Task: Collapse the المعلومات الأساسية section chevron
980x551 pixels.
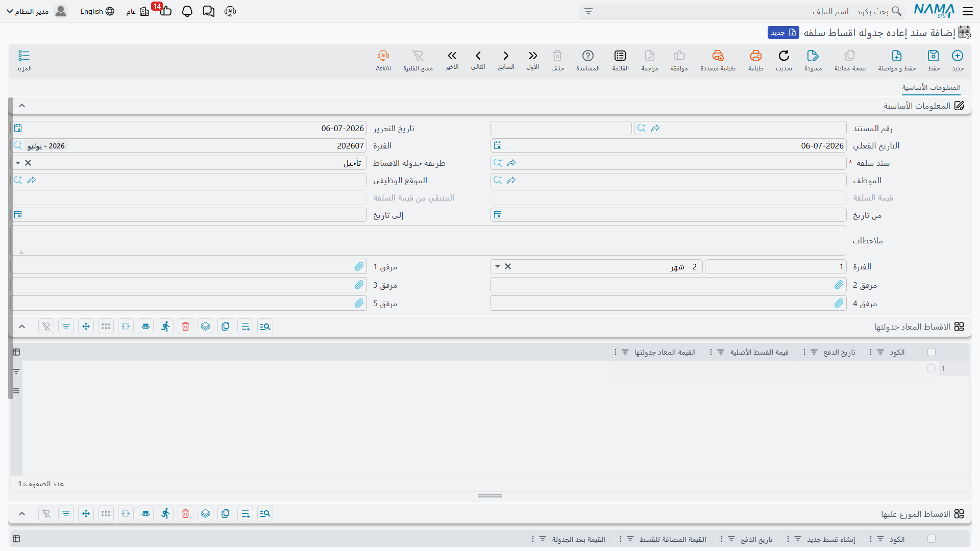Action: pos(22,106)
